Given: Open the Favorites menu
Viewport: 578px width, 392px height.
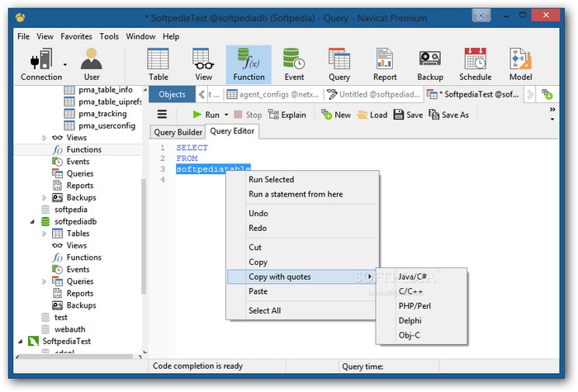Looking at the screenshot, I should pyautogui.click(x=76, y=36).
